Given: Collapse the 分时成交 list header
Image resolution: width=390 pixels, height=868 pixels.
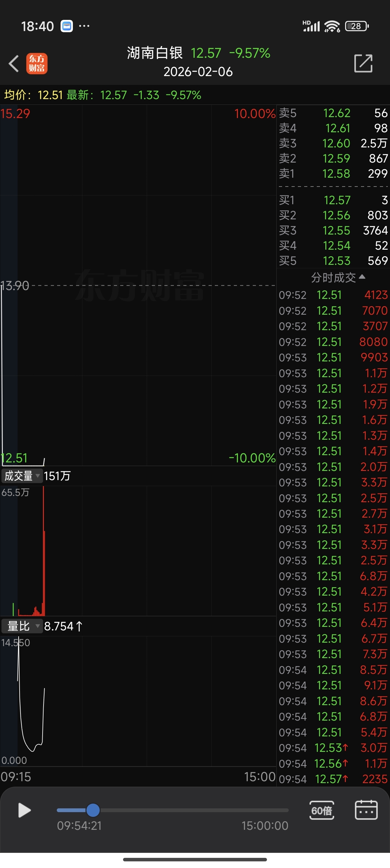Looking at the screenshot, I should [x=338, y=277].
